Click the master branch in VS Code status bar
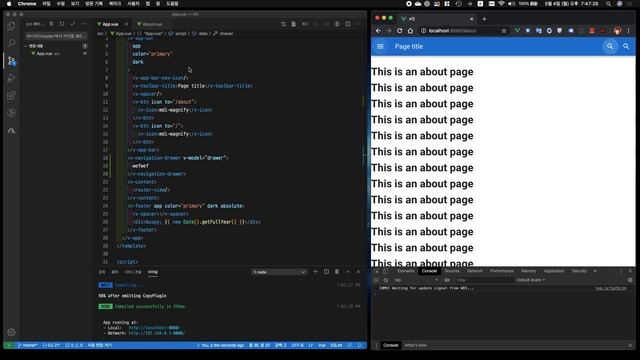 point(27,345)
